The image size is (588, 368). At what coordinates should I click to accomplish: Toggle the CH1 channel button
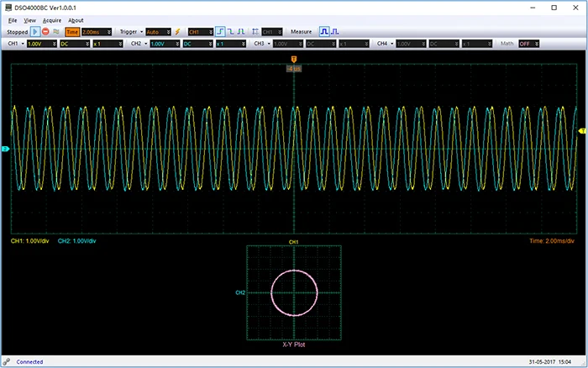pos(13,43)
